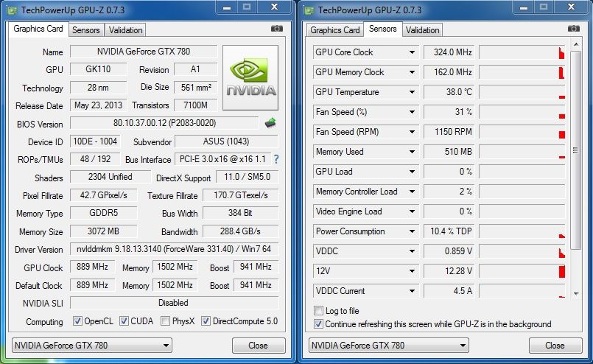
Task: Uncheck the CUDA checkbox
Action: tap(124, 321)
